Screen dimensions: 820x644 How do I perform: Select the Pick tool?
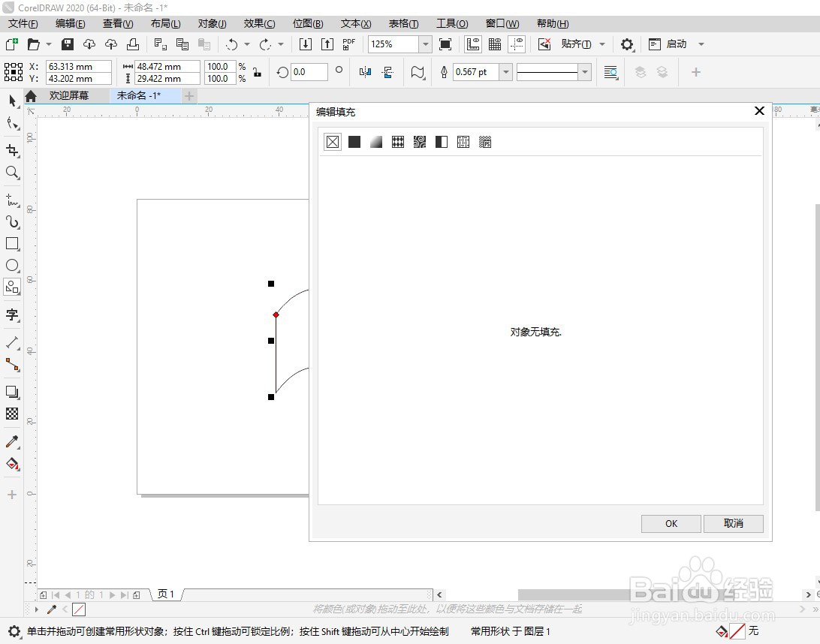click(x=12, y=101)
